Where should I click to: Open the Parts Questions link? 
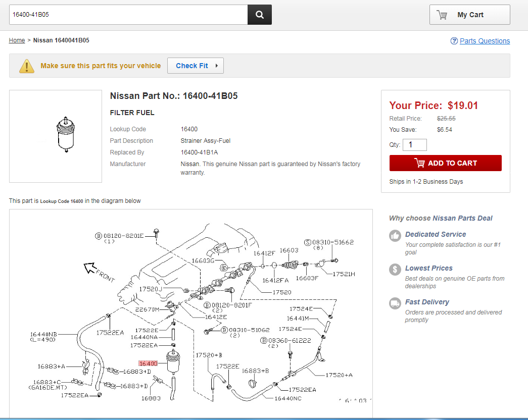tap(485, 41)
